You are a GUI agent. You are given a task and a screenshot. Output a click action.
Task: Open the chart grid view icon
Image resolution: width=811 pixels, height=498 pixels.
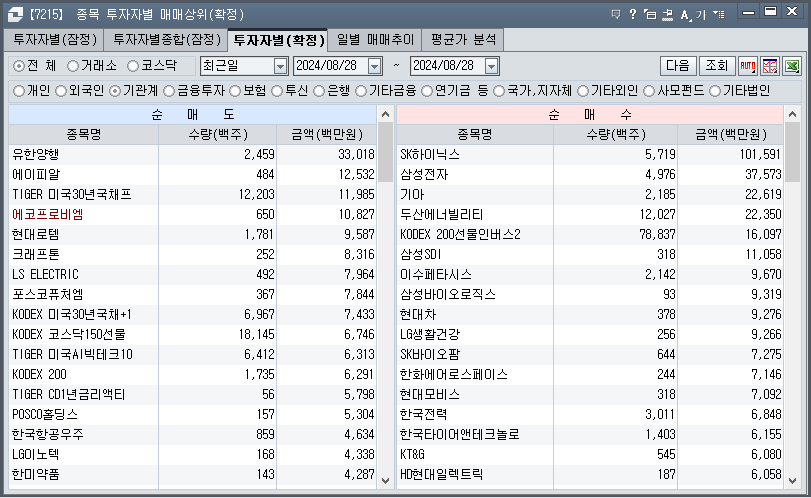[x=770, y=66]
